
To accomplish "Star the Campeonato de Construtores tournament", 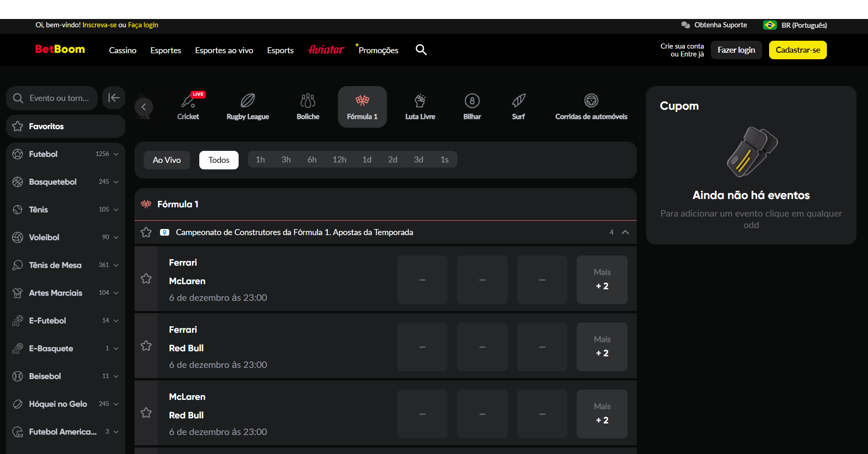I will pyautogui.click(x=146, y=232).
